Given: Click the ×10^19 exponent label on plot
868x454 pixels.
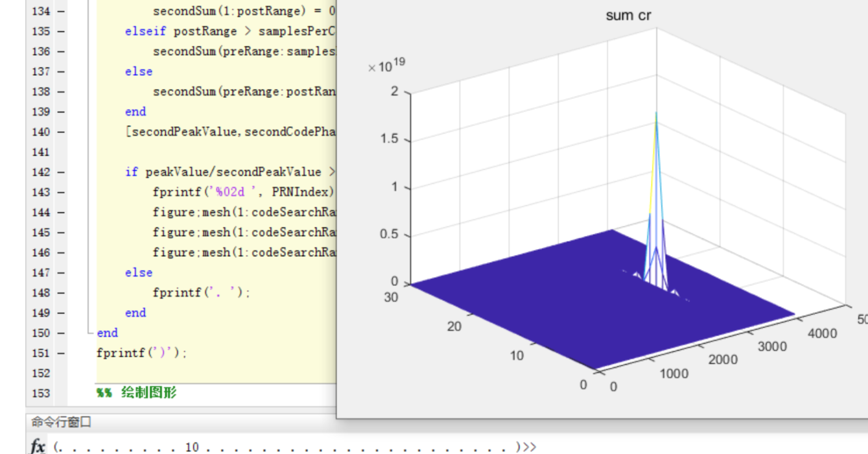Looking at the screenshot, I should click(x=387, y=66).
